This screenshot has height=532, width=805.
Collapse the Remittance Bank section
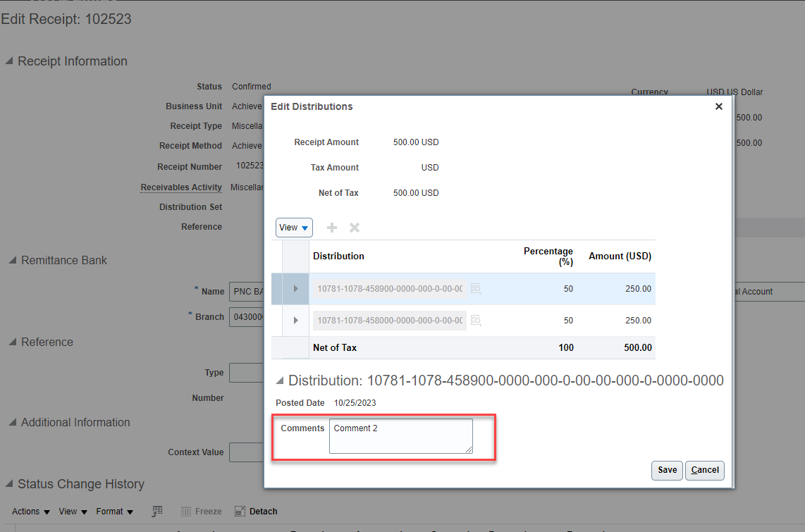point(12,260)
